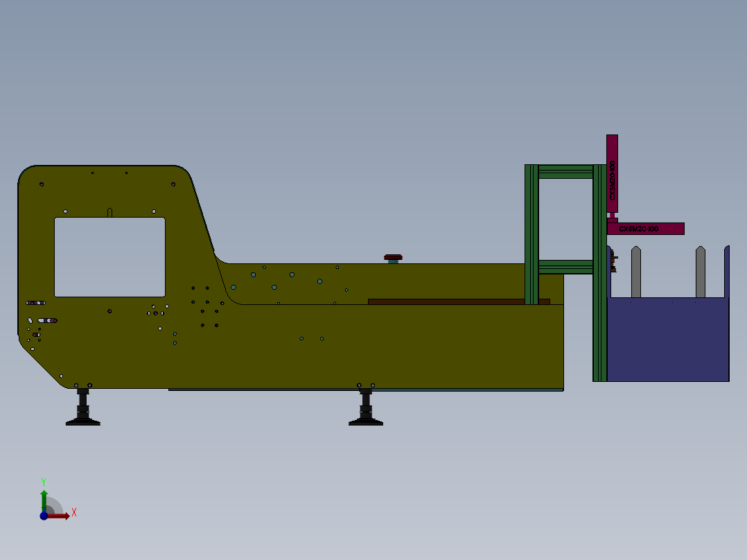Select the horizontal CXSM20-100 cylinder

(646, 229)
